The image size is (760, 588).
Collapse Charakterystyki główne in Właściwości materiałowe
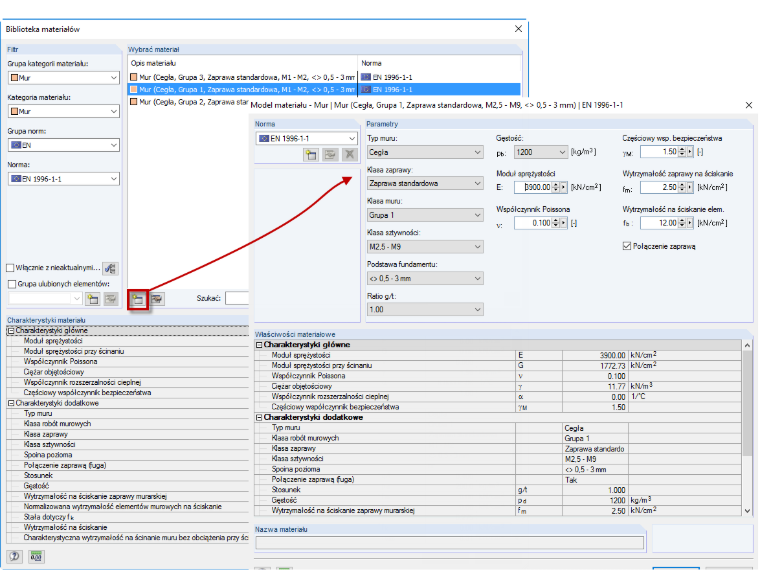coord(259,345)
